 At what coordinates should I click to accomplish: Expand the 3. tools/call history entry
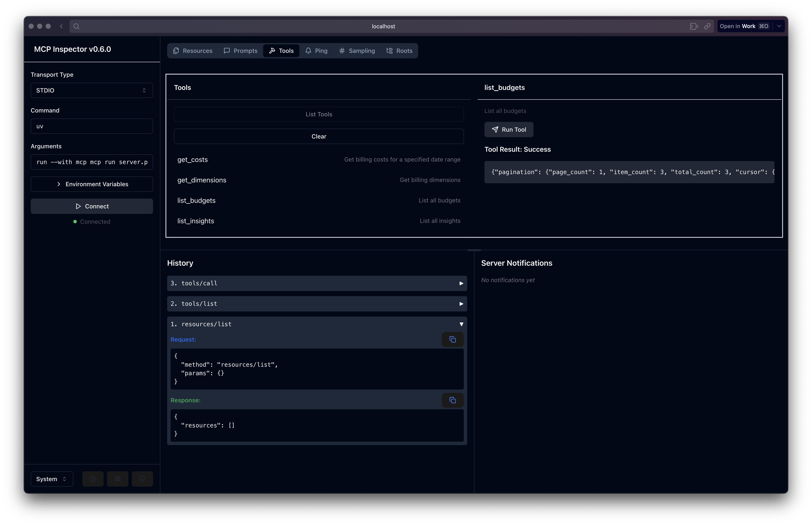pos(317,283)
